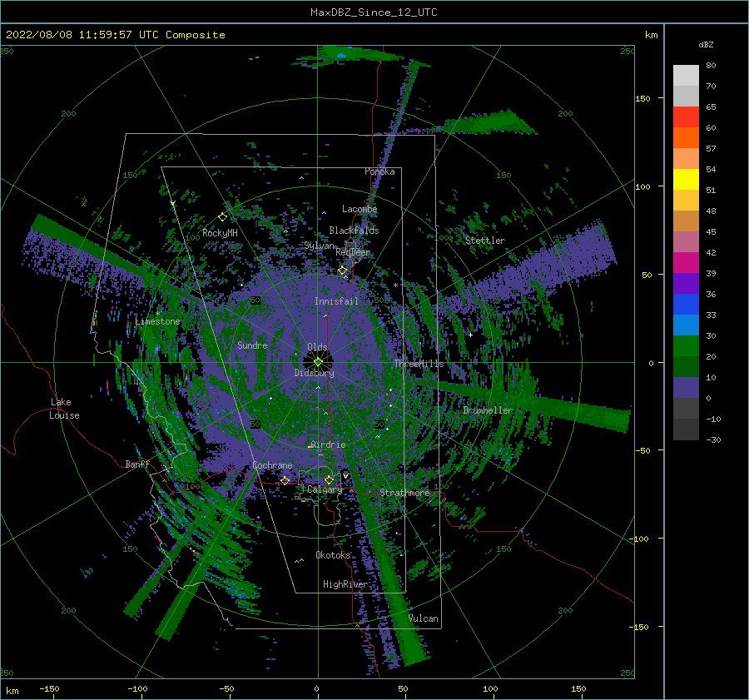749x700 pixels.
Task: Click the Sylvan label
Action: point(319,246)
